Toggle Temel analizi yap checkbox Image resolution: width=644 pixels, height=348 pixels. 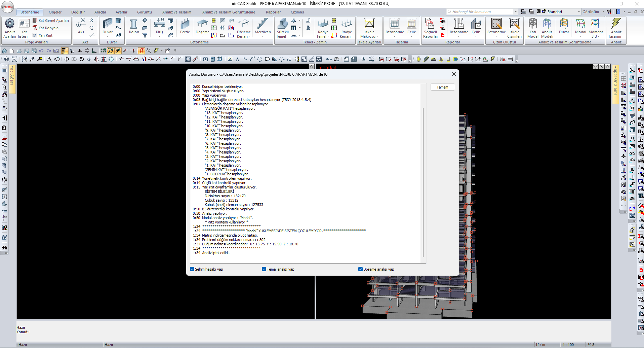click(x=264, y=269)
